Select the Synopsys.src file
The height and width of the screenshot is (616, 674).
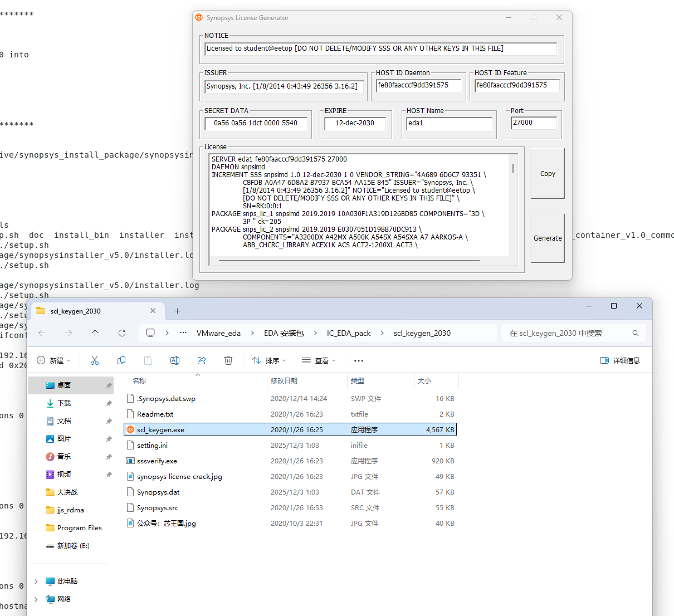click(290, 508)
